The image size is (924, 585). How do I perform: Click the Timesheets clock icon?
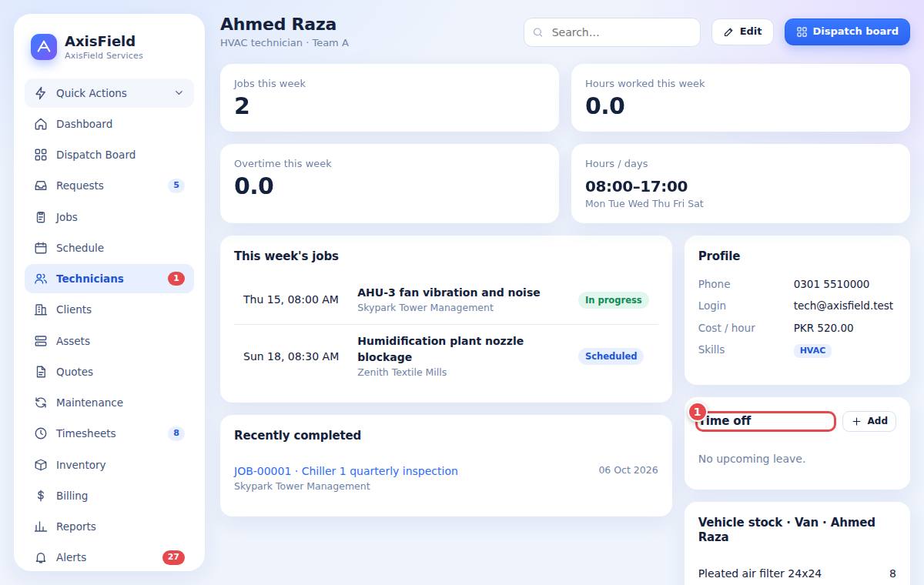pos(41,433)
